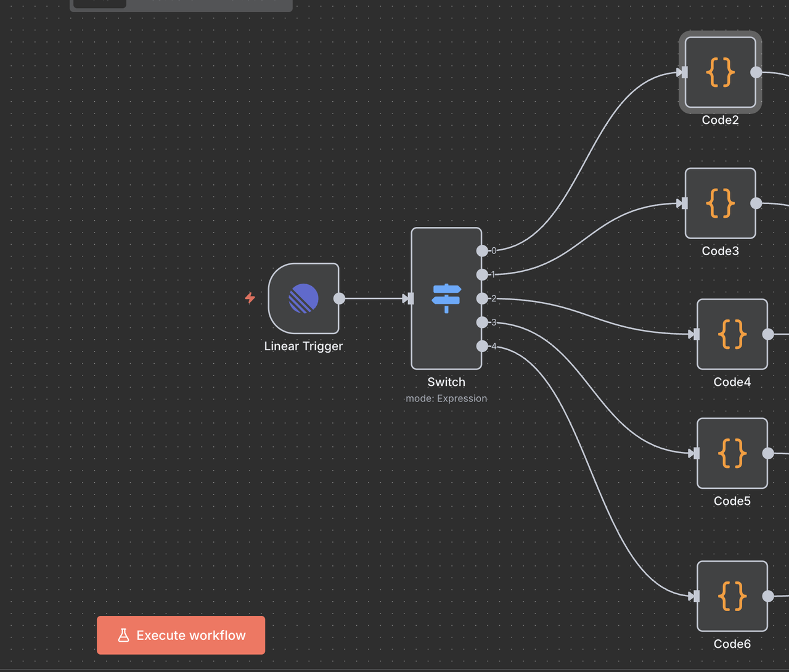This screenshot has width=789, height=672.
Task: Click the Code6 input connector
Action: click(695, 596)
